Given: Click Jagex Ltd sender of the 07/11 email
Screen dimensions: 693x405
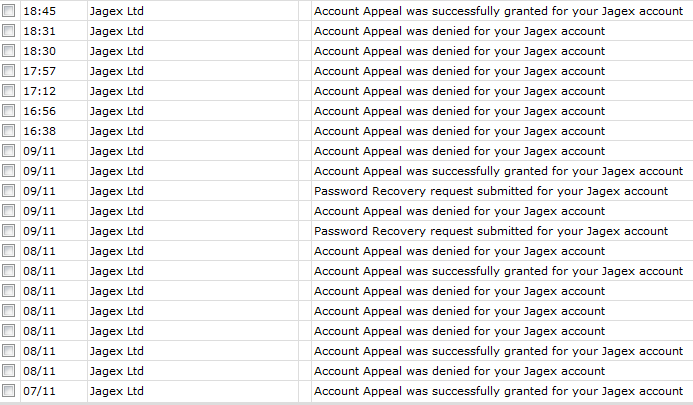Looking at the screenshot, I should [117, 391].
